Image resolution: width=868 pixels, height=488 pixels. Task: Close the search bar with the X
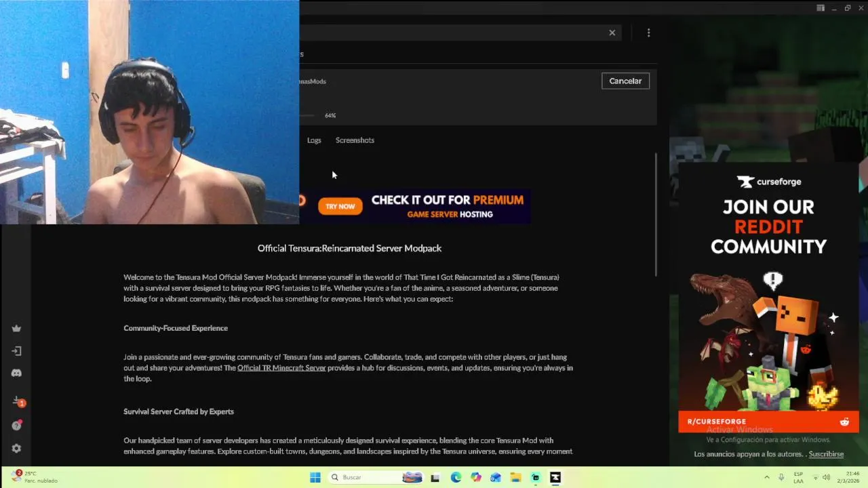tap(612, 33)
